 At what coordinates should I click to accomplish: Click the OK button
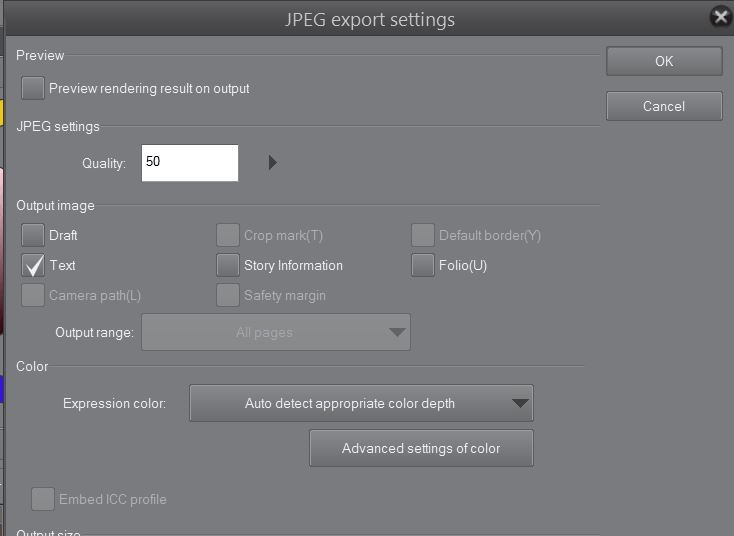pos(664,61)
